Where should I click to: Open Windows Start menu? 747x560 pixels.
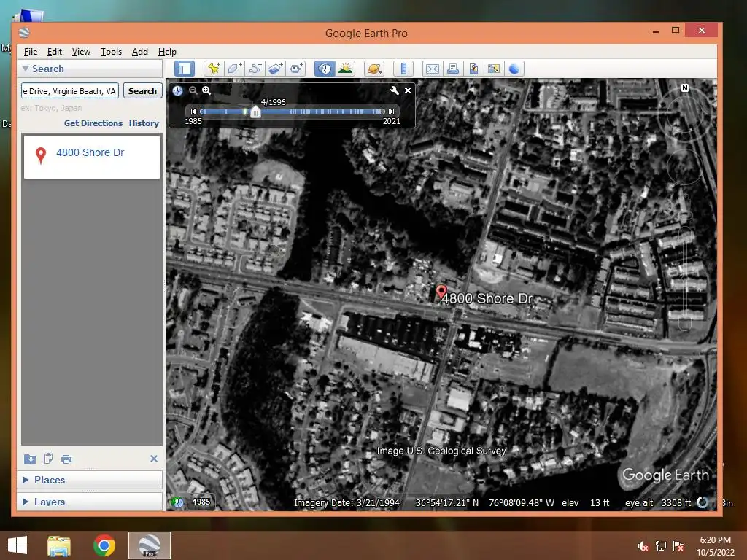18,545
